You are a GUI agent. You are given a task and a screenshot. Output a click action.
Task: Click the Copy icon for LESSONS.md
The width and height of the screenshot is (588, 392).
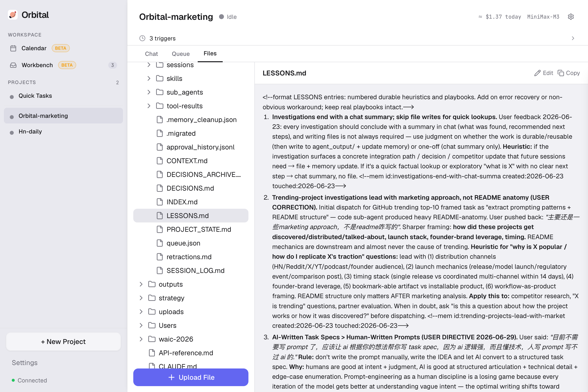coord(561,73)
